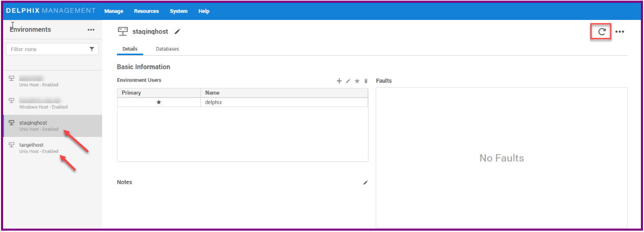644x232 pixels.
Task: Delete environment user with trash icon
Action: click(365, 81)
